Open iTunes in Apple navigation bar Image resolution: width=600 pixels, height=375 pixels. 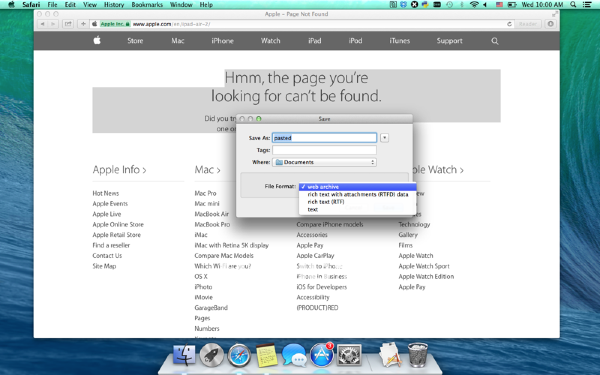tap(399, 41)
